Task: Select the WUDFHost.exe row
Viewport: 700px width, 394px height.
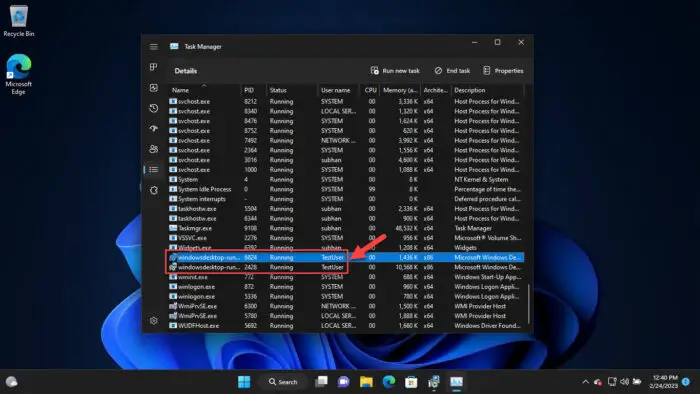Action: [x=346, y=326]
